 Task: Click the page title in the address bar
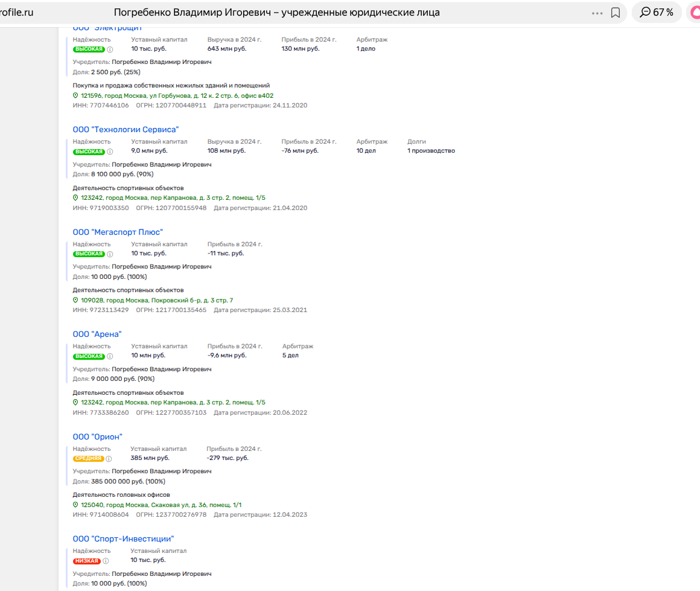[x=276, y=13]
